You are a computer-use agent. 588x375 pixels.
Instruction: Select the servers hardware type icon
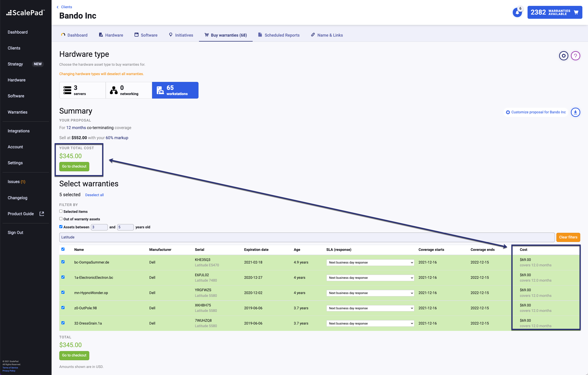click(x=67, y=90)
